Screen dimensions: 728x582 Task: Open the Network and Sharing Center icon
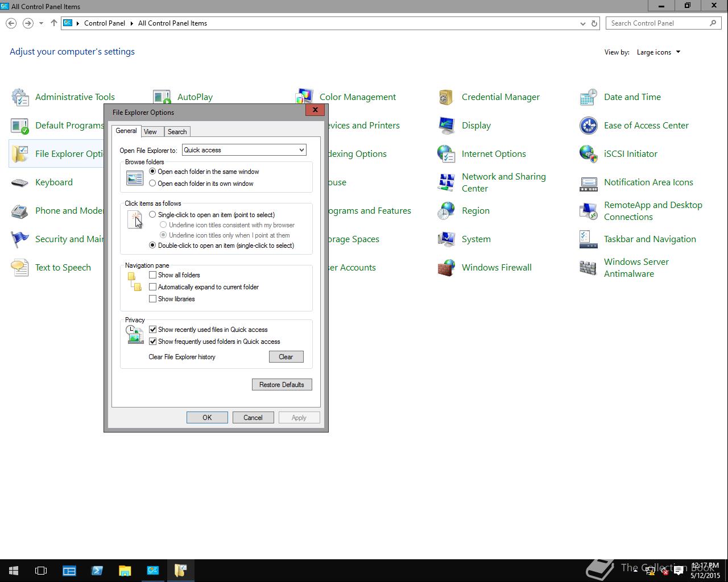pyautogui.click(x=446, y=182)
